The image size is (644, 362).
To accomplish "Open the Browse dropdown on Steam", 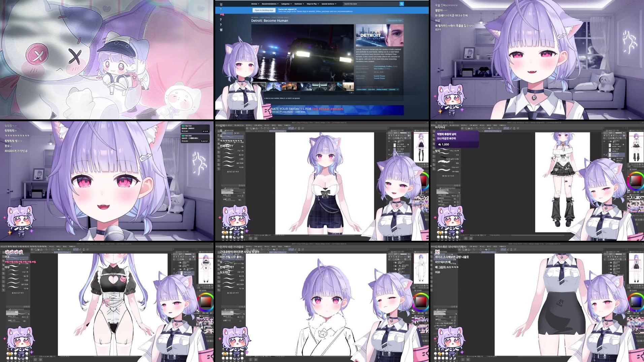I will point(254,4).
